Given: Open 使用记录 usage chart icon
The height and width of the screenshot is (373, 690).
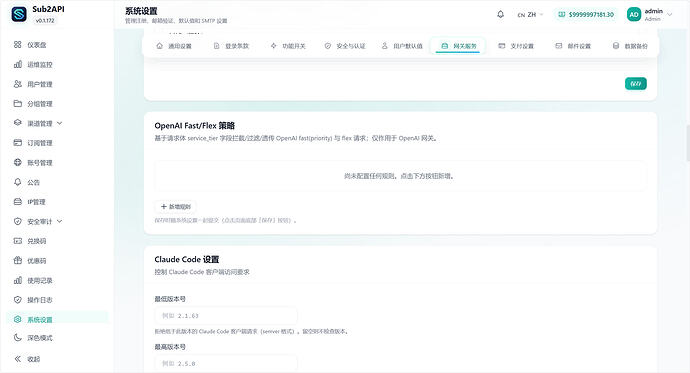Looking at the screenshot, I should [x=18, y=280].
